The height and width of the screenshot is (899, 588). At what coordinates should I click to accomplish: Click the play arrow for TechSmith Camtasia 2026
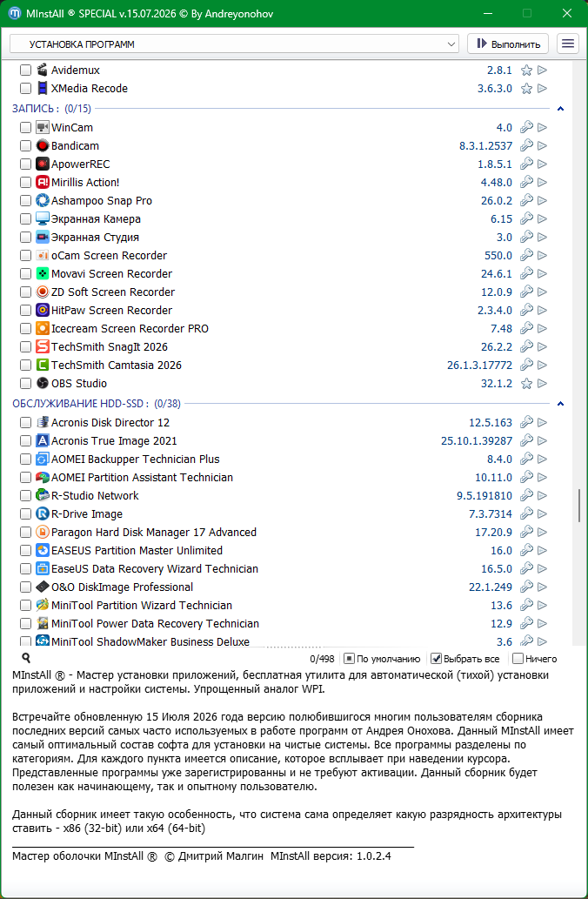point(542,365)
